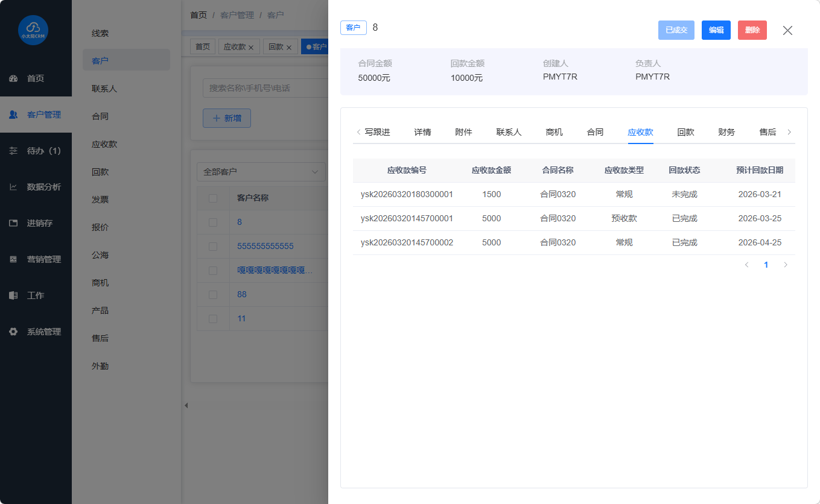
Task: Tick the checkbox for customer 8
Action: (212, 222)
